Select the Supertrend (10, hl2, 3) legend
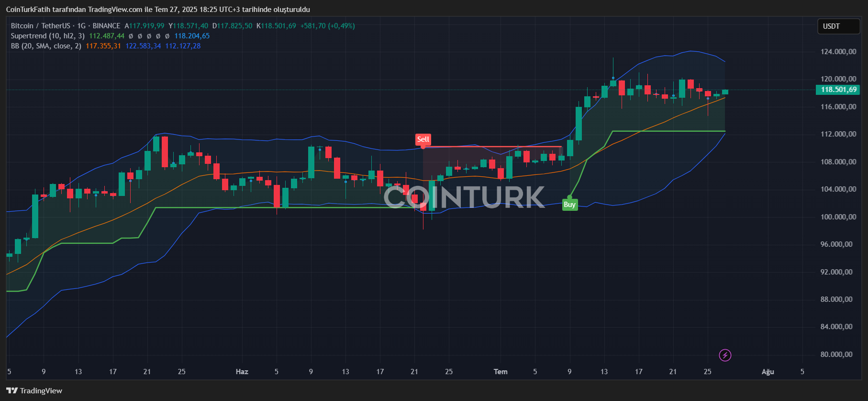This screenshot has height=401, width=868. [48, 36]
